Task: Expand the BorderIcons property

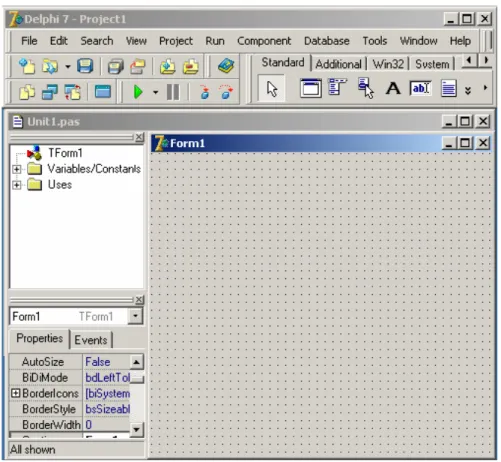Action: 15,393
